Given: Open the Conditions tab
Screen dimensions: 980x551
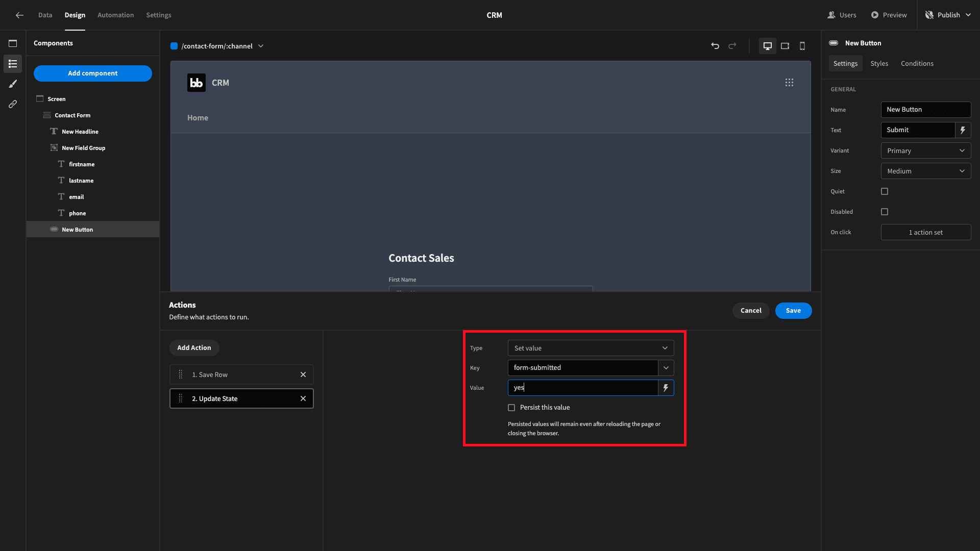Looking at the screenshot, I should (917, 63).
